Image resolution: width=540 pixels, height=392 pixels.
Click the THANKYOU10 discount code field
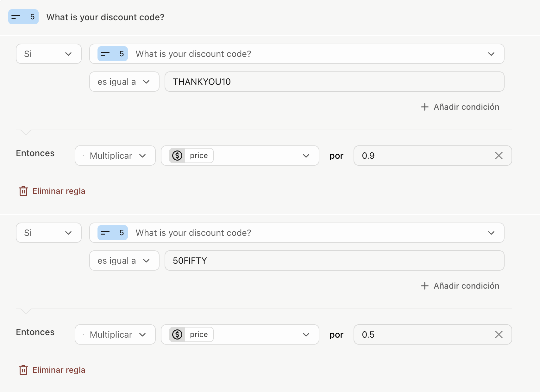tap(334, 82)
